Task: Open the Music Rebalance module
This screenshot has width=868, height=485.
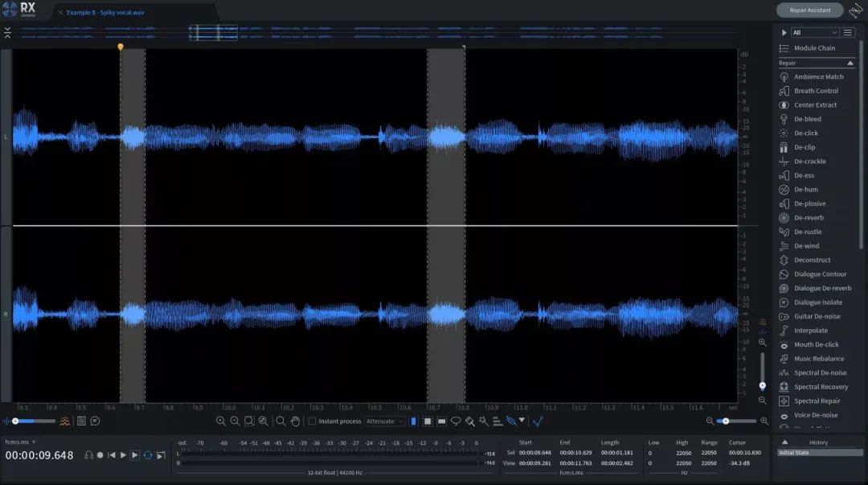Action: point(812,359)
